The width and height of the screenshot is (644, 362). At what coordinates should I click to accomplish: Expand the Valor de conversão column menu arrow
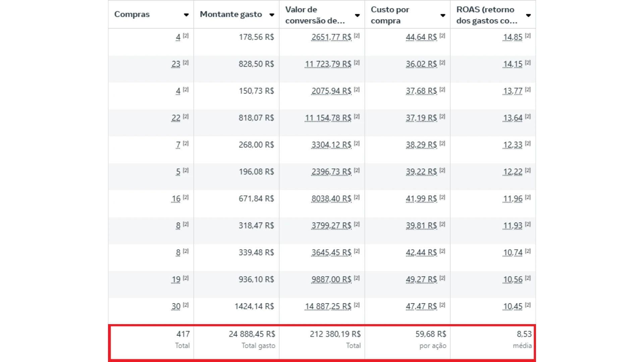(357, 15)
